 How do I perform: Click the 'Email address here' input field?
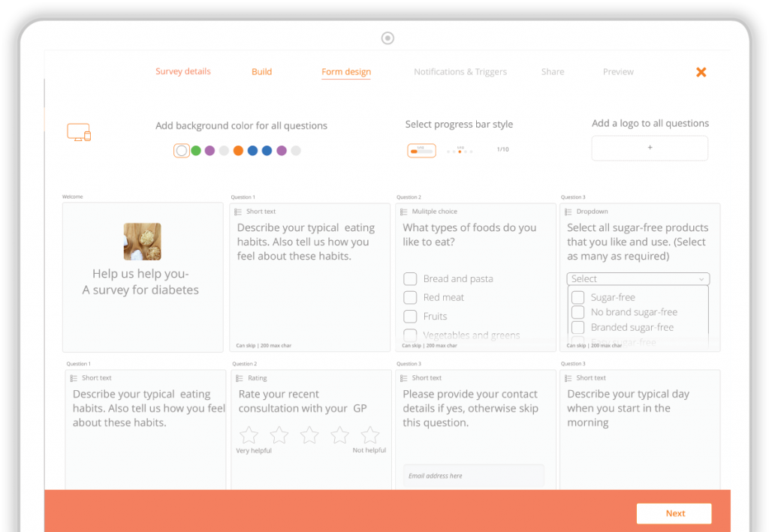[474, 474]
